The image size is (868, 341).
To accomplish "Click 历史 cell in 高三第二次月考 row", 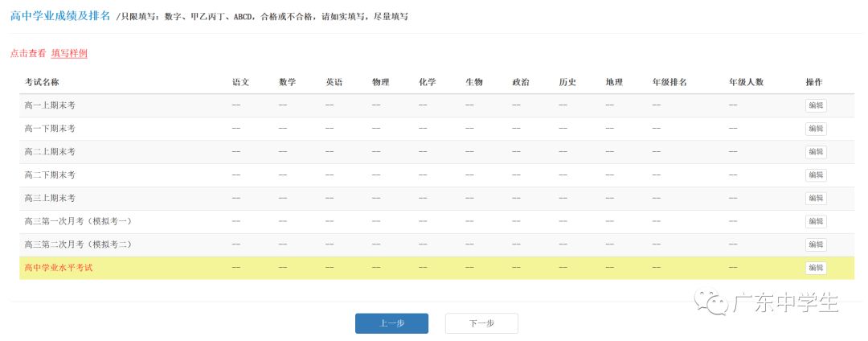I will click(x=563, y=244).
